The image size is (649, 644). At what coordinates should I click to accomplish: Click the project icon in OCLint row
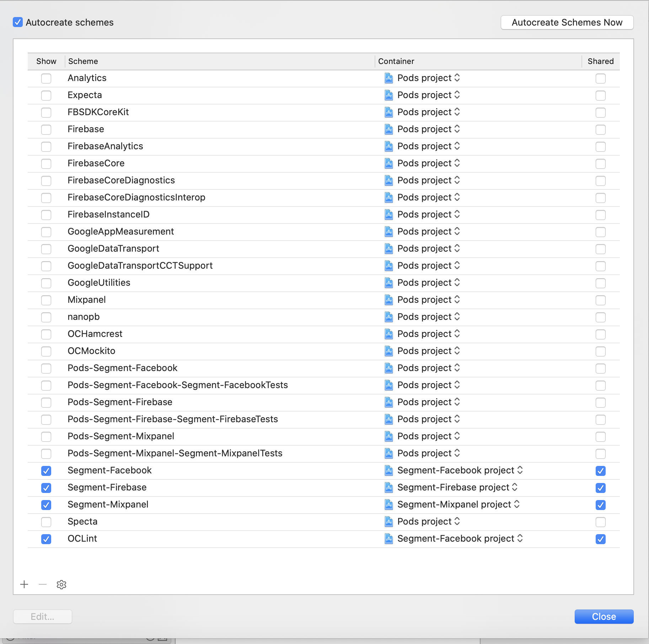pyautogui.click(x=389, y=538)
